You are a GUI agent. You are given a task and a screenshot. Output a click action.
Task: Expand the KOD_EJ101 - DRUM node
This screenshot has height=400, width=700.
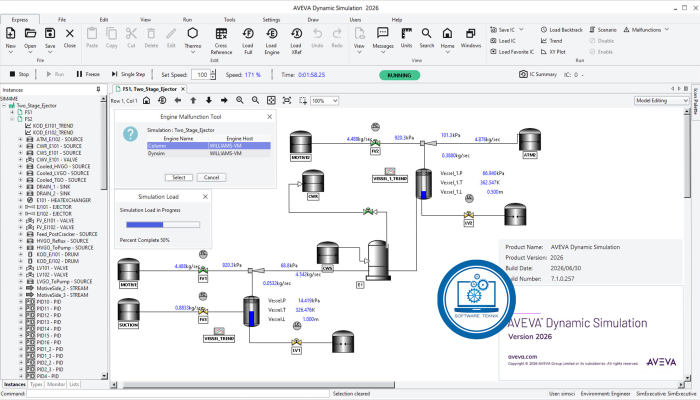point(21,254)
